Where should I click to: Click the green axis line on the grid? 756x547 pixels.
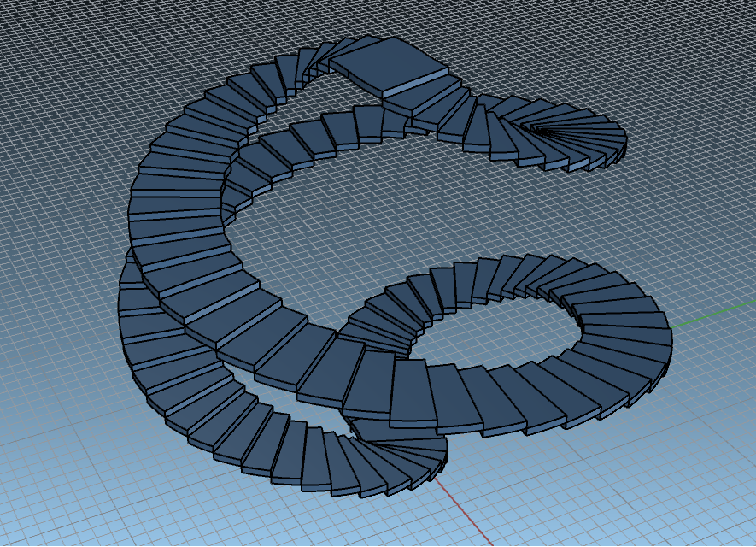tap(713, 314)
